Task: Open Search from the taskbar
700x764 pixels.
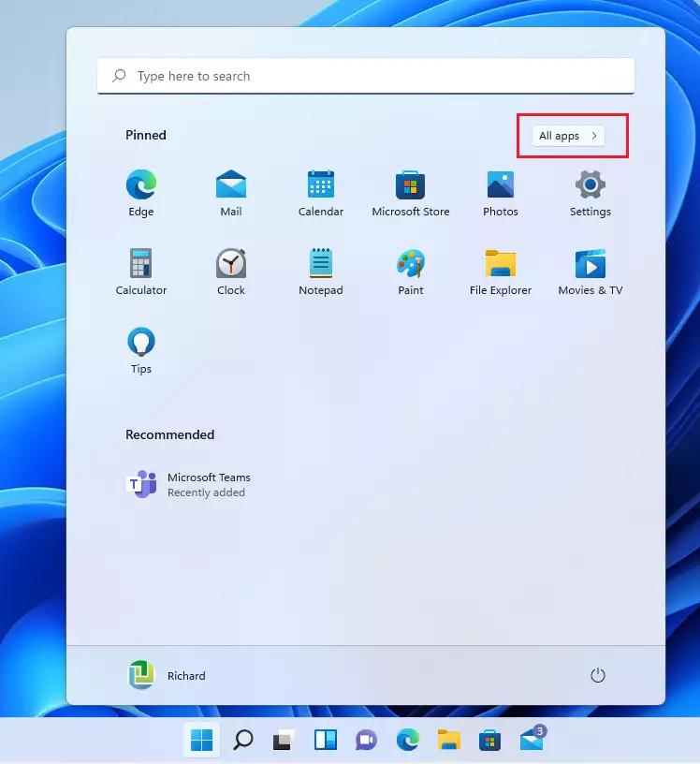Action: click(x=243, y=740)
